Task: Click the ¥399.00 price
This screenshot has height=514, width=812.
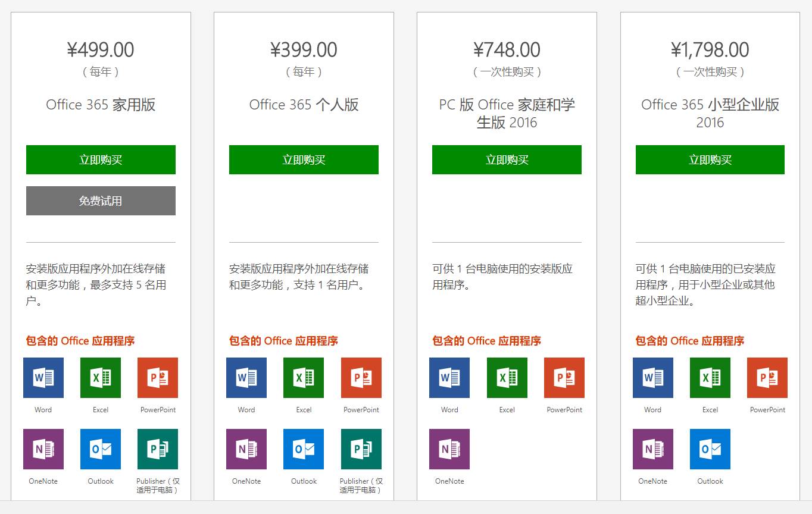Action: 304,49
